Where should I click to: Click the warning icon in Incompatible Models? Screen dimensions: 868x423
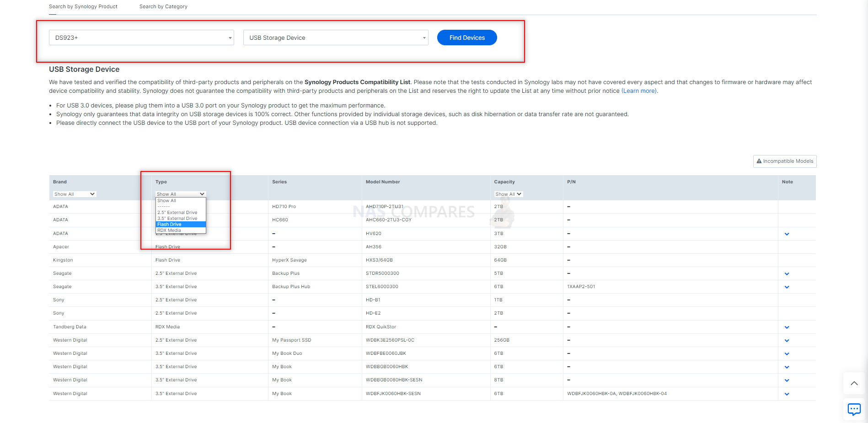point(759,161)
